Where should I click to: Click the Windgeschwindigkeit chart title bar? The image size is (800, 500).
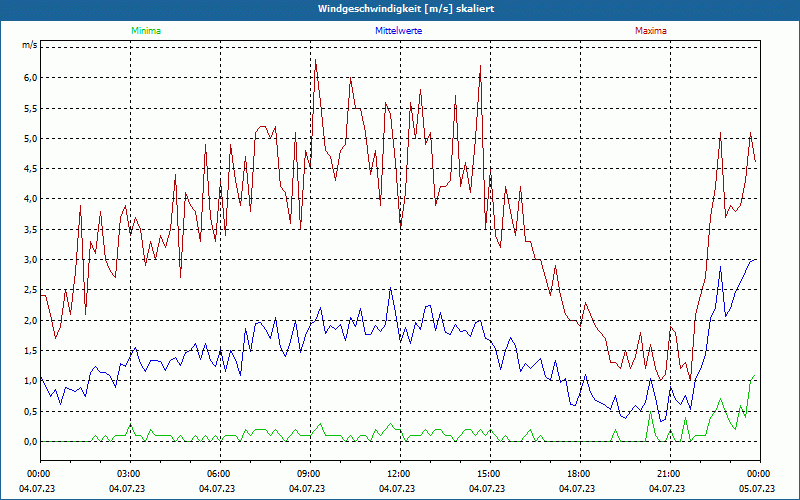(x=400, y=9)
